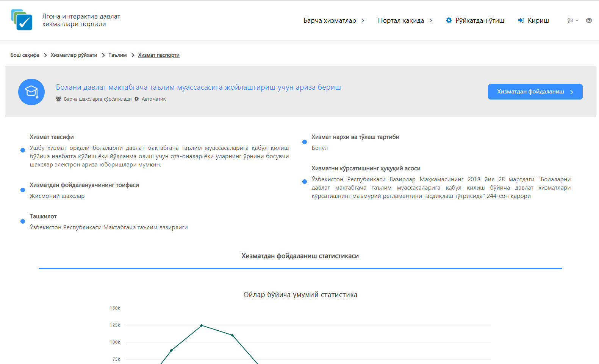This screenshot has height=364, width=599.
Task: Click the blue bullet next to Ташкилот
Action: click(x=23, y=221)
